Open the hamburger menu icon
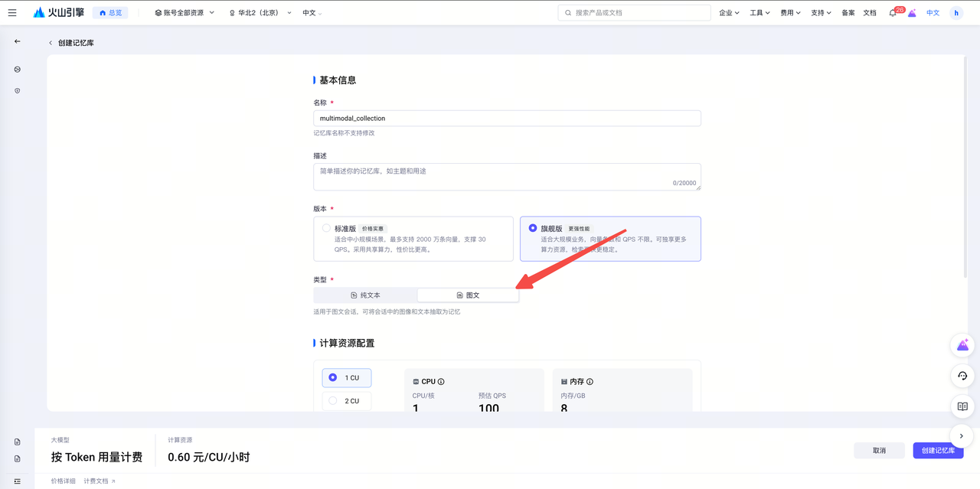 12,13
